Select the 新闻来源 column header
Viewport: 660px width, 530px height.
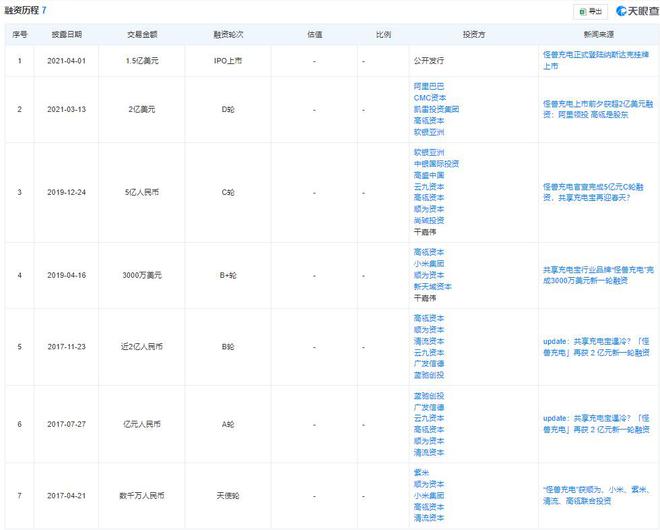point(599,35)
